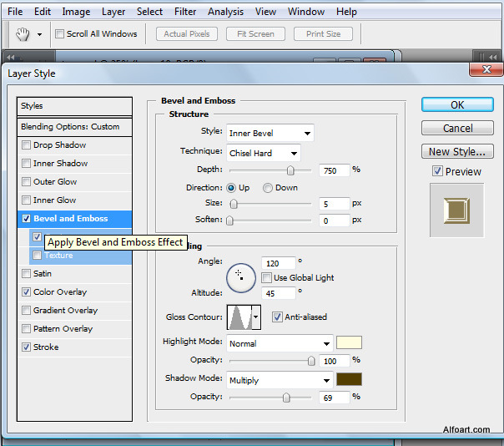504x446 pixels.
Task: Toggle Use Global Light checkbox
Action: click(266, 277)
